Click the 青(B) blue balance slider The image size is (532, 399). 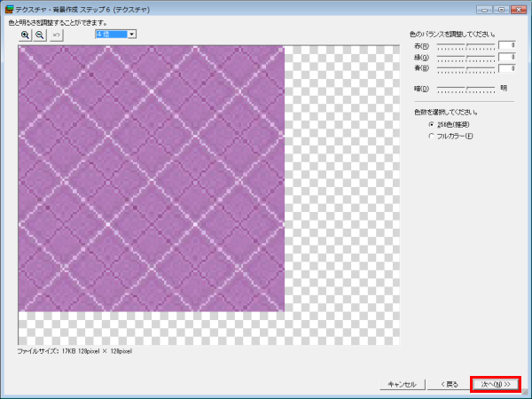[x=465, y=67]
